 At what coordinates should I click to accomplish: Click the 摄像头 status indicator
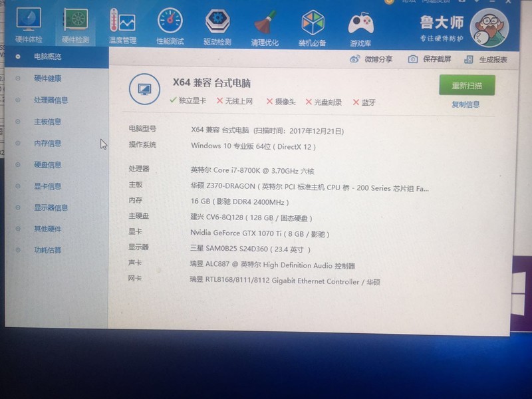pos(281,102)
